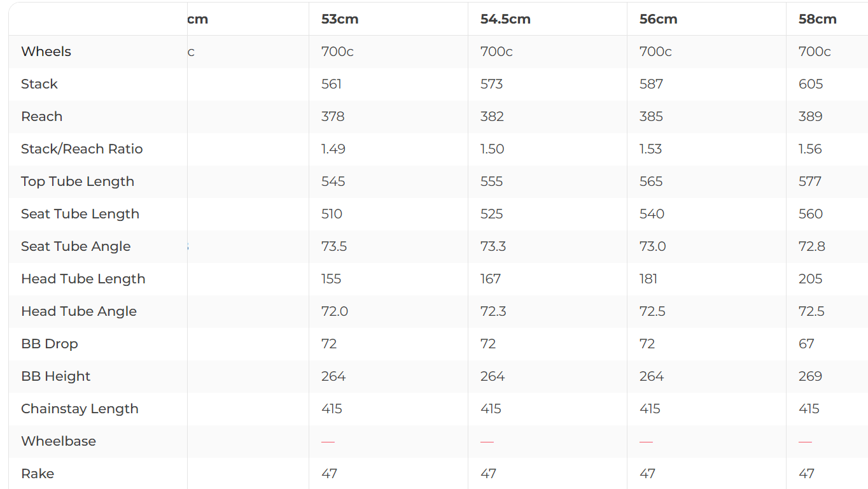The width and height of the screenshot is (868, 489).
Task: Click the BB Height value 269
Action: point(810,376)
